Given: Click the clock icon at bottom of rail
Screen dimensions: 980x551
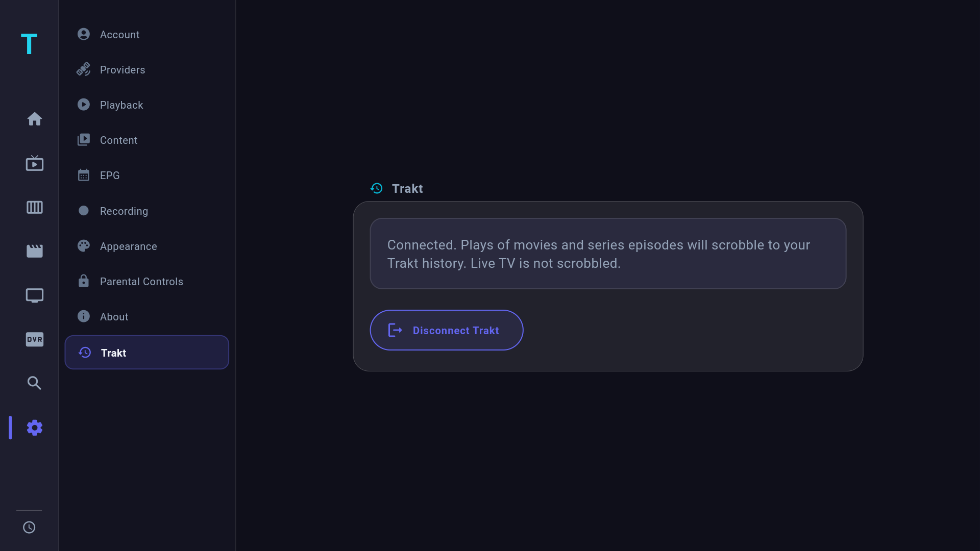Looking at the screenshot, I should click(29, 528).
